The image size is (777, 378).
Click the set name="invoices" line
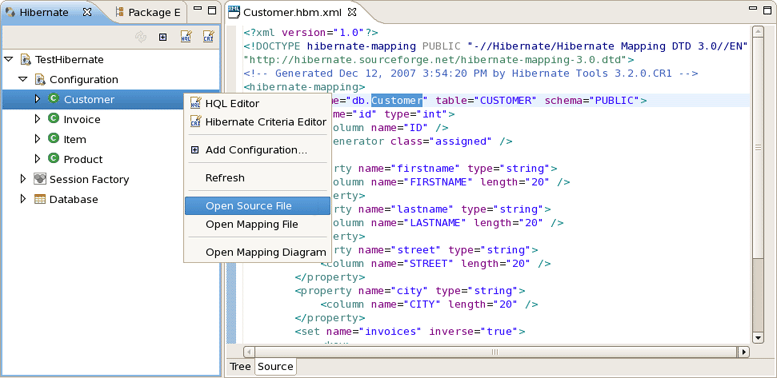[410, 331]
